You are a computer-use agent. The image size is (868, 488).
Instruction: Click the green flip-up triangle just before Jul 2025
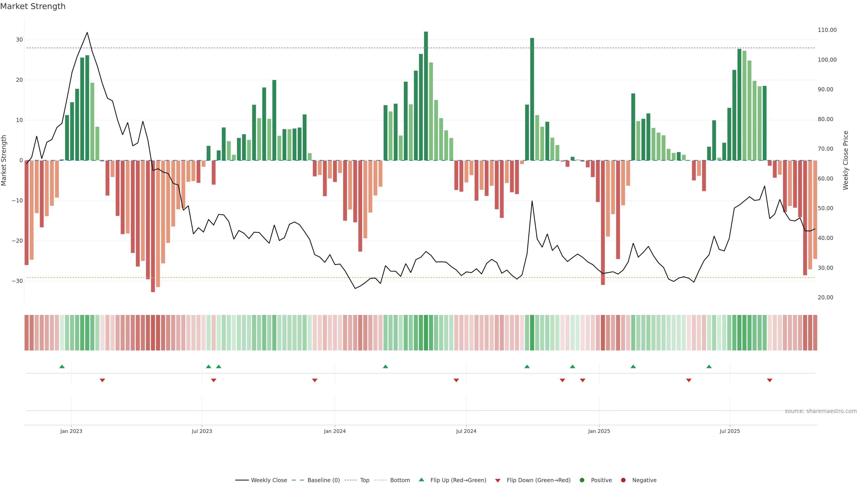click(x=709, y=366)
